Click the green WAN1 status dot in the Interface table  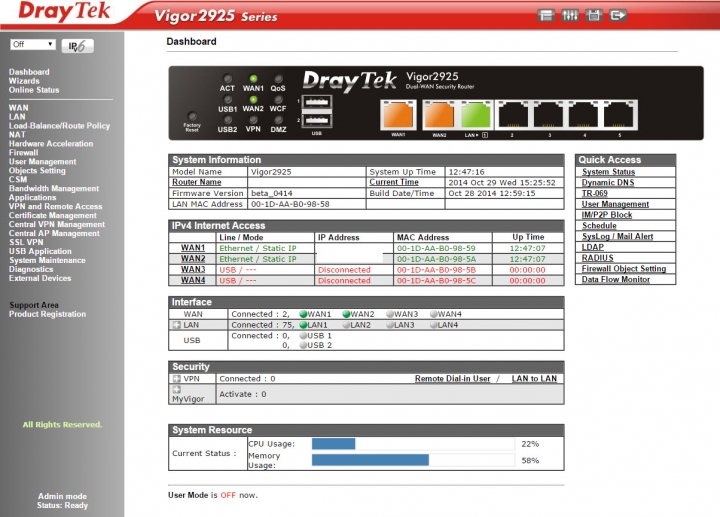[303, 314]
